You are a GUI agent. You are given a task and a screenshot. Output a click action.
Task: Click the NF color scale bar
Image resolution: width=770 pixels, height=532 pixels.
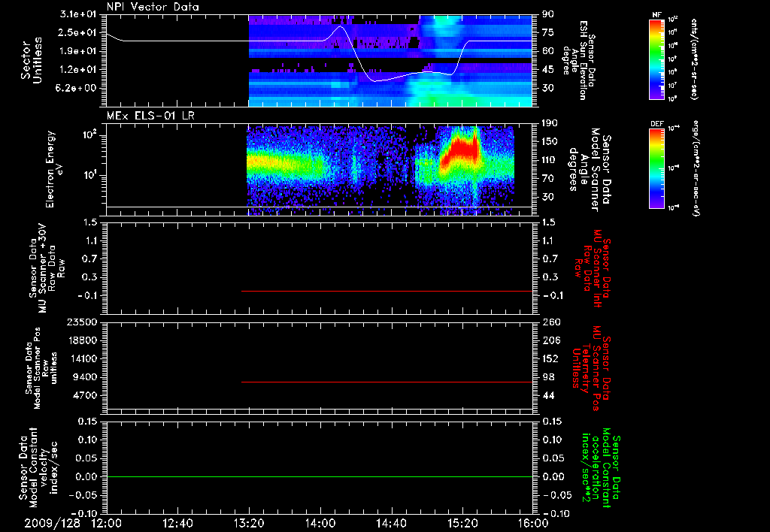(657, 59)
